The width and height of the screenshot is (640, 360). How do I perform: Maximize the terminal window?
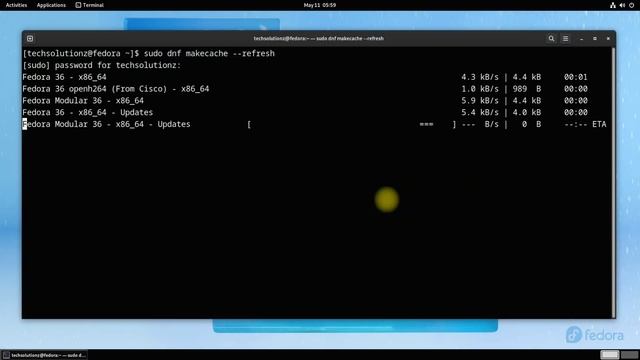click(595, 38)
